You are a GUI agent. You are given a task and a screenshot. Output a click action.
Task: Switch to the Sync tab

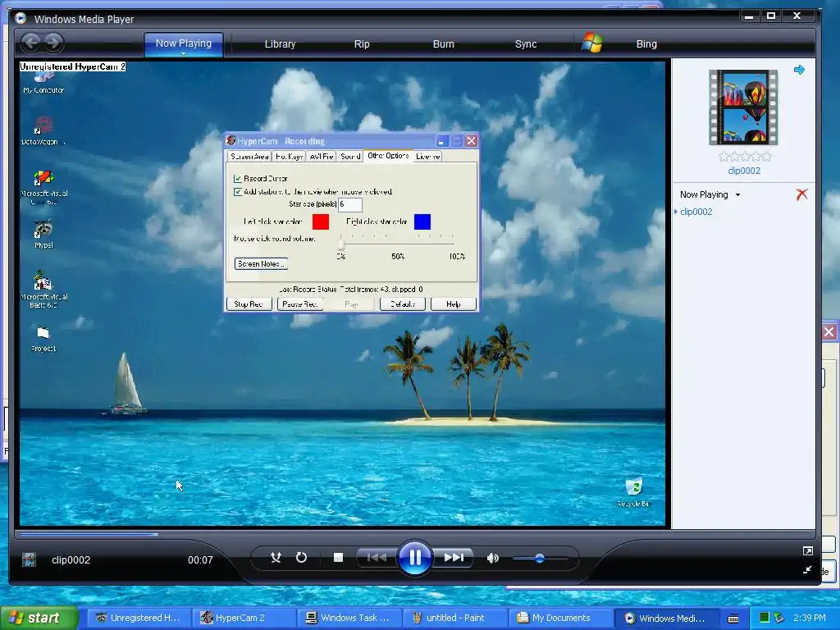click(526, 44)
